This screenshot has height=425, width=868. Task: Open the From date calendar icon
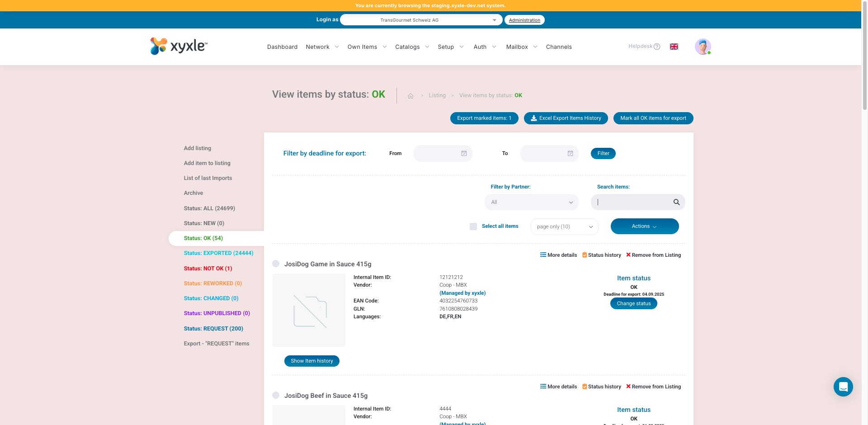tap(464, 154)
